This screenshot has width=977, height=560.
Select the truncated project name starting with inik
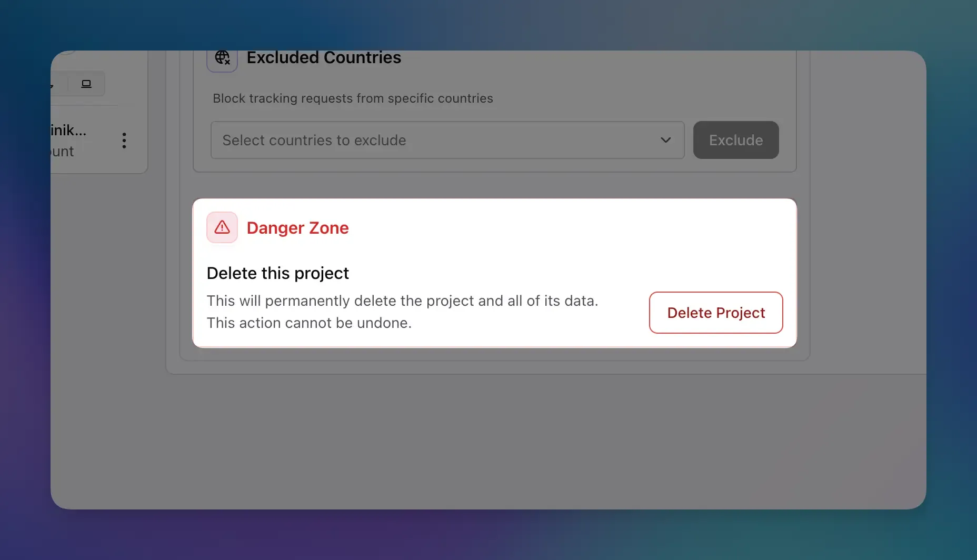68,129
